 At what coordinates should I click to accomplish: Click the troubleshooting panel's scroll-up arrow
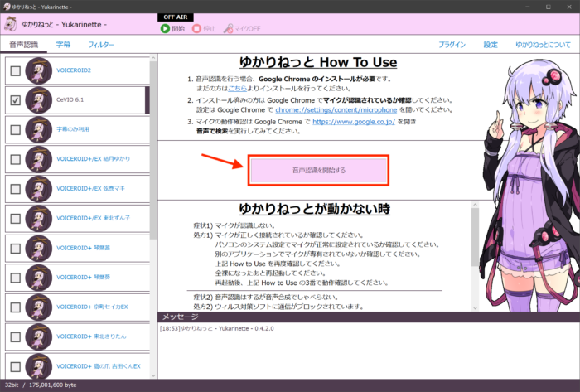(475, 205)
